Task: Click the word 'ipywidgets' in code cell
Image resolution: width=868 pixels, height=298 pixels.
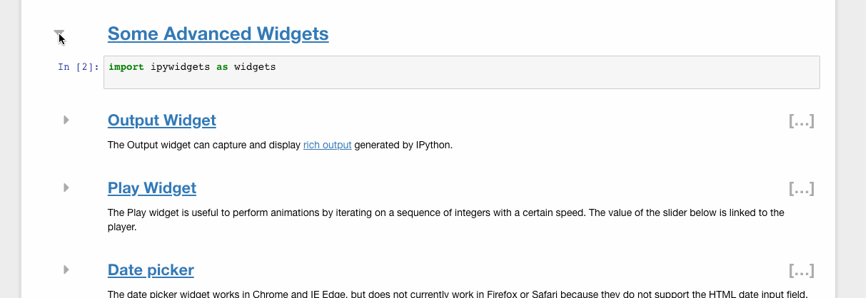Action: 180,67
